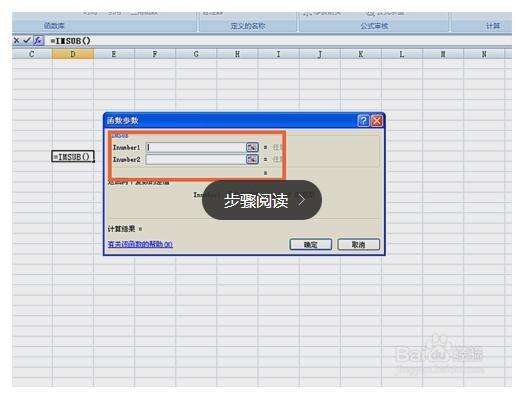Screen dimensions: 528x394
Task: Close the function arguments dialog
Action: click(377, 120)
